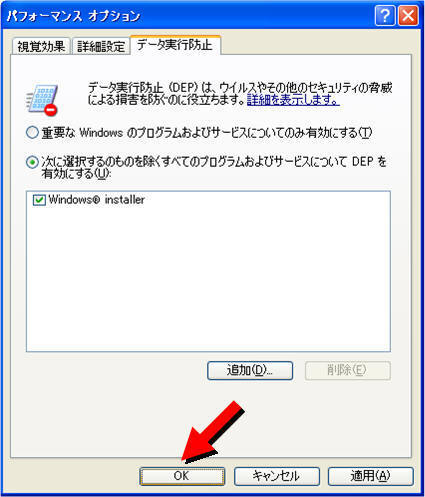Image resolution: width=425 pixels, height=497 pixels.
Task: Highlight the Windows installer list entry text
Action: click(x=96, y=200)
